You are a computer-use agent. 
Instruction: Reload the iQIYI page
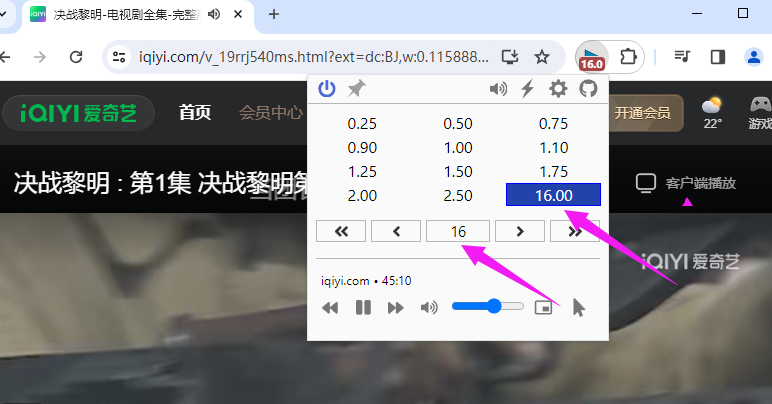click(76, 57)
